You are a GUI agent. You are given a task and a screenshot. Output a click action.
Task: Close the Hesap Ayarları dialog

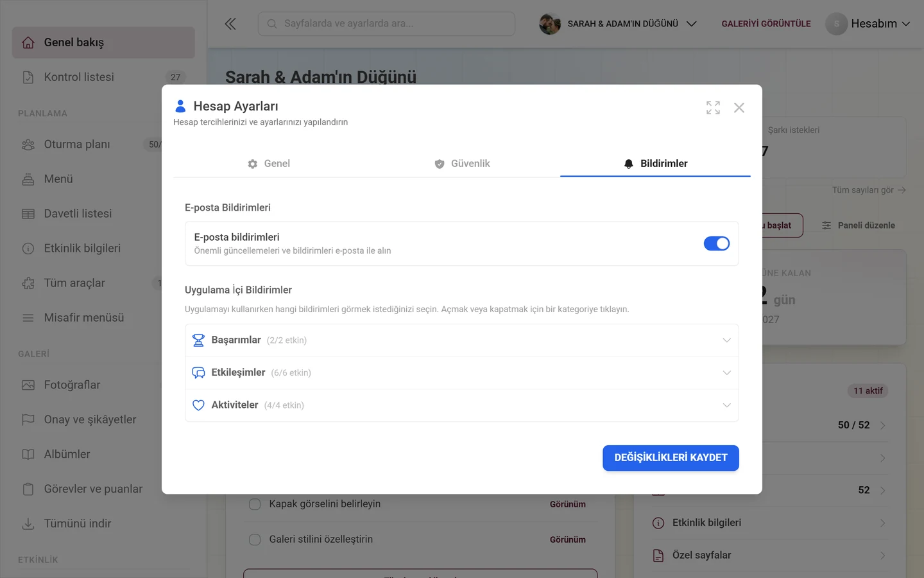(739, 107)
